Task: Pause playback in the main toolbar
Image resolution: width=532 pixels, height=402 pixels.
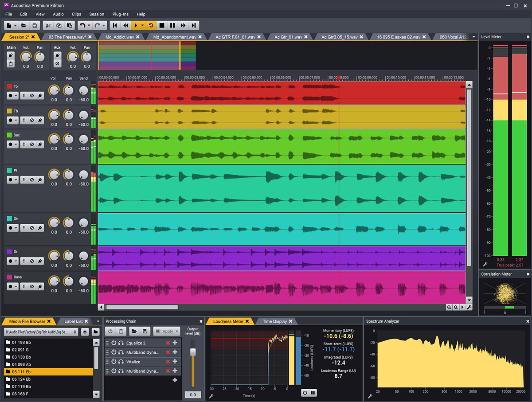Action: 172,26
